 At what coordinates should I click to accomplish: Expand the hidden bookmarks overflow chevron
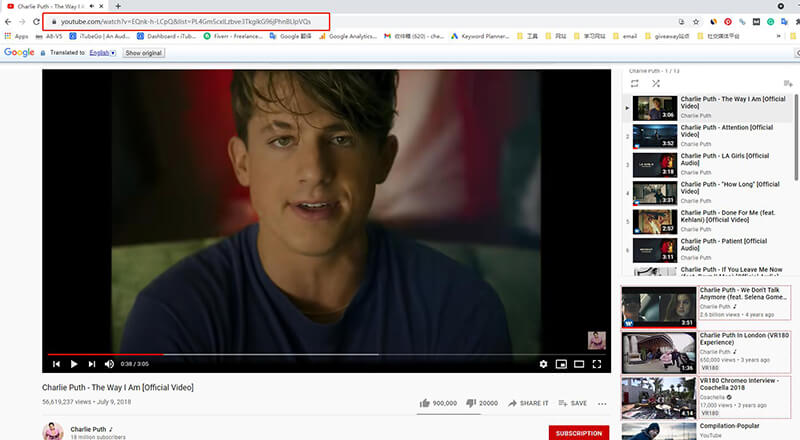click(779, 36)
